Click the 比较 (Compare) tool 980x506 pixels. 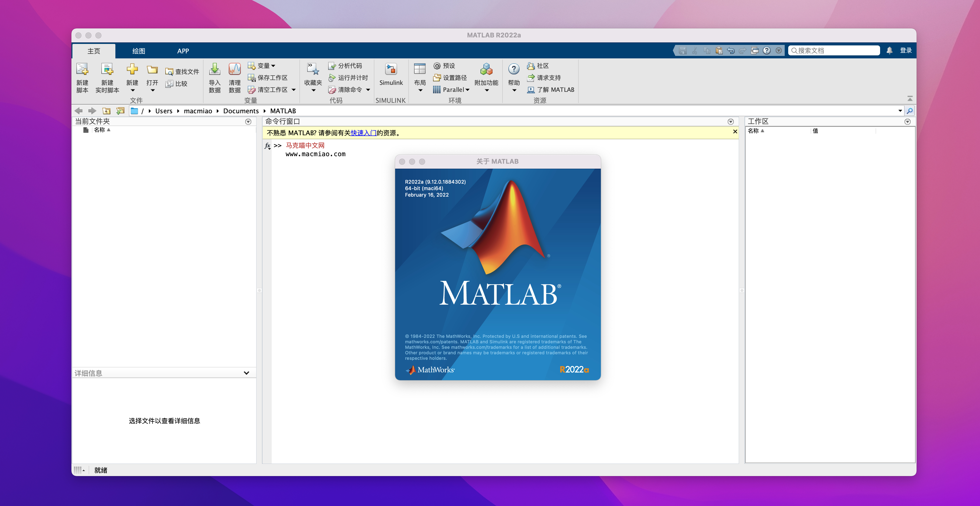(177, 84)
